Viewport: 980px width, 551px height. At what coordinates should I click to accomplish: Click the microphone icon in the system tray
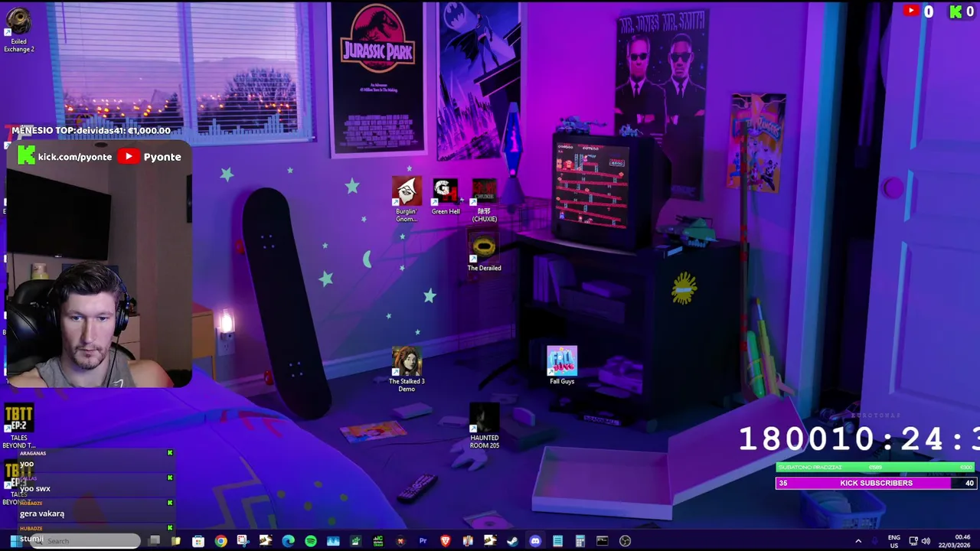point(874,541)
